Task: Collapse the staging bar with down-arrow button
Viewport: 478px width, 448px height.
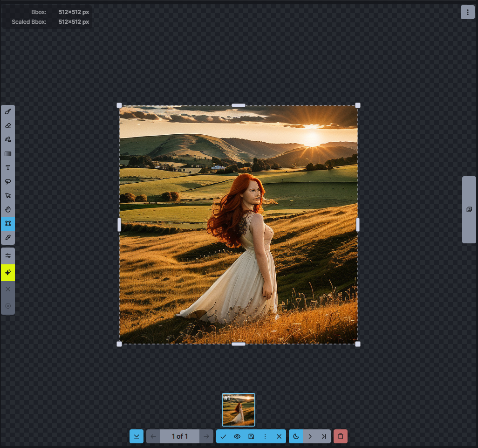Action: (x=137, y=436)
